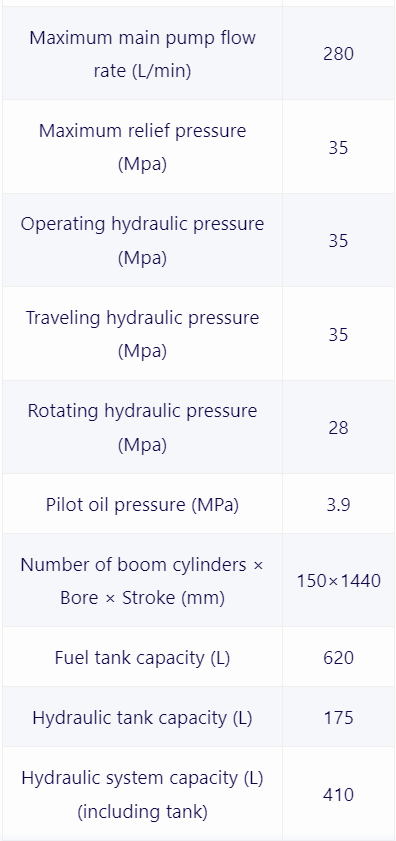Click the 'Maximum main pump flow rate' label
The height and width of the screenshot is (841, 396).
pyautogui.click(x=142, y=54)
